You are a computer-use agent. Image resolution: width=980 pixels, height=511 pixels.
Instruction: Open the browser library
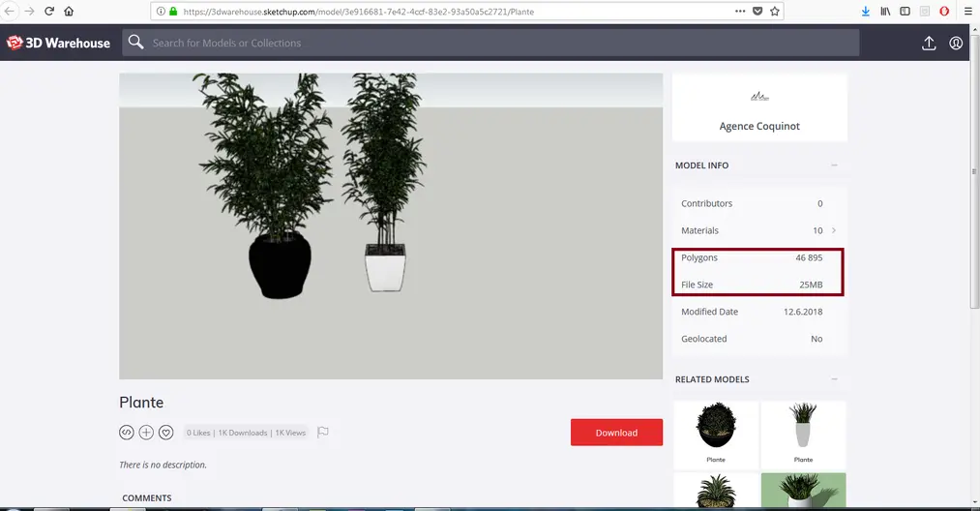885,12
